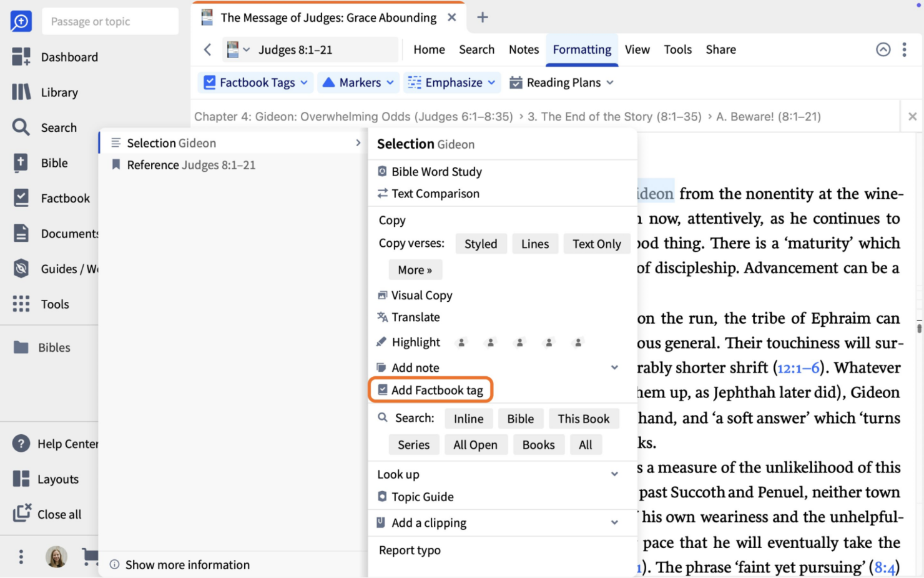Open the Library panel
The height and width of the screenshot is (578, 924).
(60, 92)
